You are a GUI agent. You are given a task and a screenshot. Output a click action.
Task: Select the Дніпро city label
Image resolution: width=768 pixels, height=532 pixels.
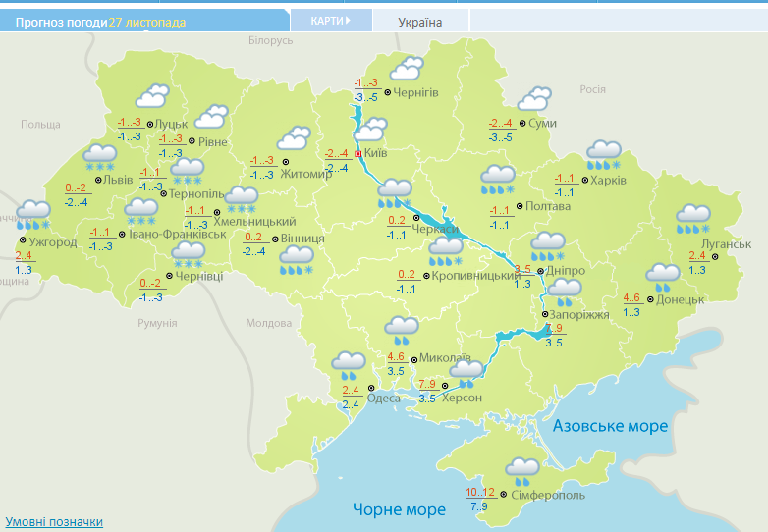click(x=565, y=270)
